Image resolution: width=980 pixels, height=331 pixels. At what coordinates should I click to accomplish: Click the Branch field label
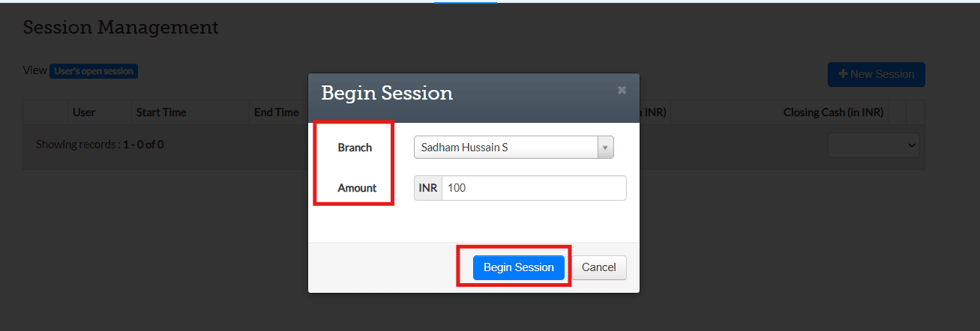[355, 148]
